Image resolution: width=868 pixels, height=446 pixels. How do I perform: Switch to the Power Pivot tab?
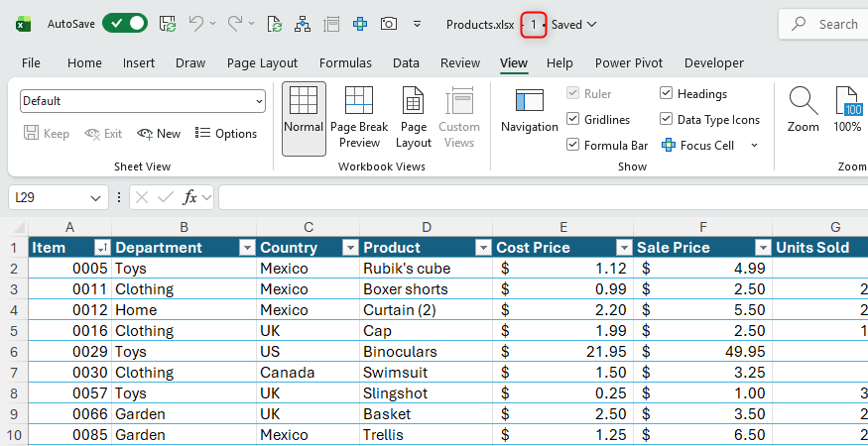pyautogui.click(x=629, y=63)
